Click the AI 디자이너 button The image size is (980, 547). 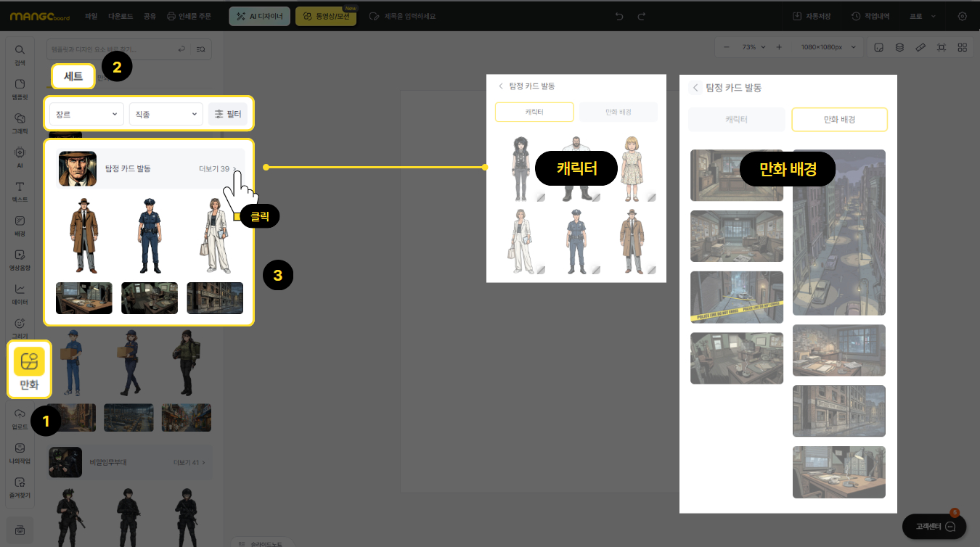point(260,16)
